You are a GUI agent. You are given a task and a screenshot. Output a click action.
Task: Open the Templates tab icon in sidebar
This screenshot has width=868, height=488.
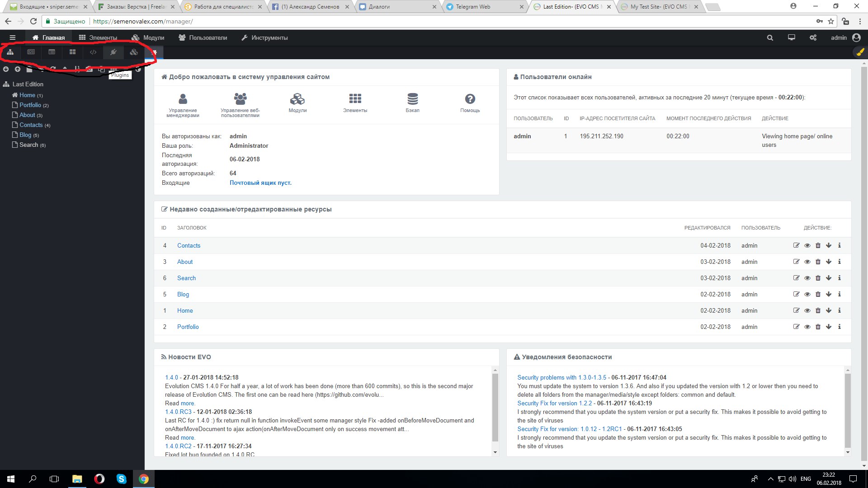(x=31, y=52)
